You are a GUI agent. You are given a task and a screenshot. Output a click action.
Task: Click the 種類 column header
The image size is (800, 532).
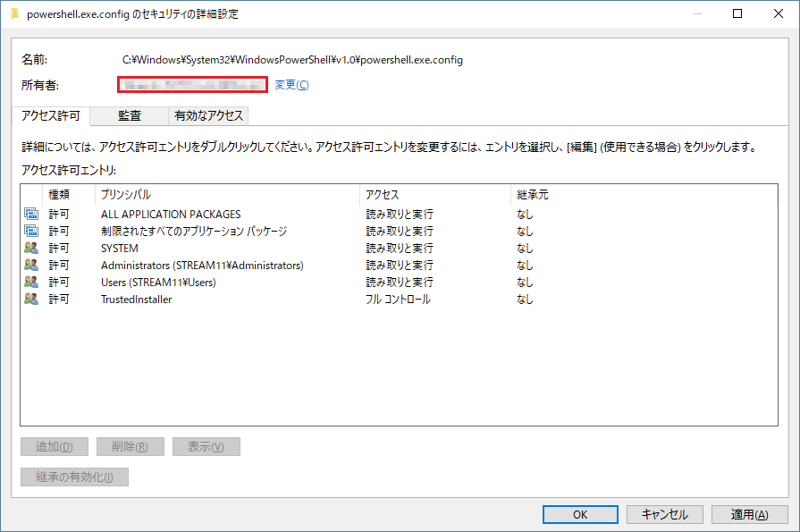[x=59, y=194]
